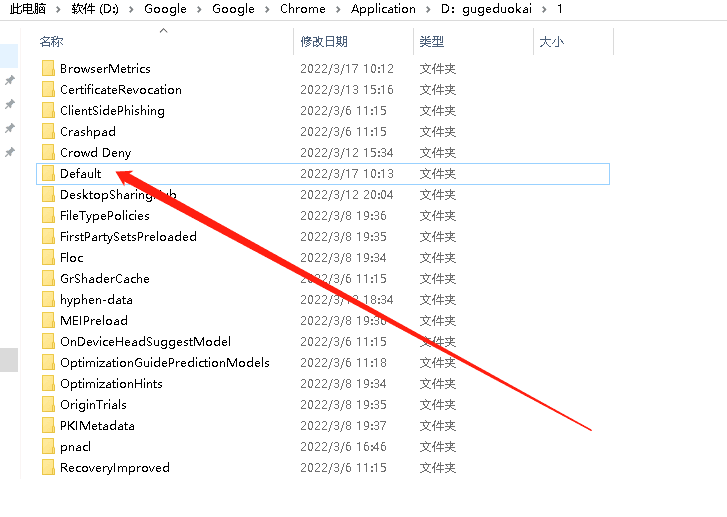
Task: Select the MEIPreload folder icon
Action: point(48,321)
